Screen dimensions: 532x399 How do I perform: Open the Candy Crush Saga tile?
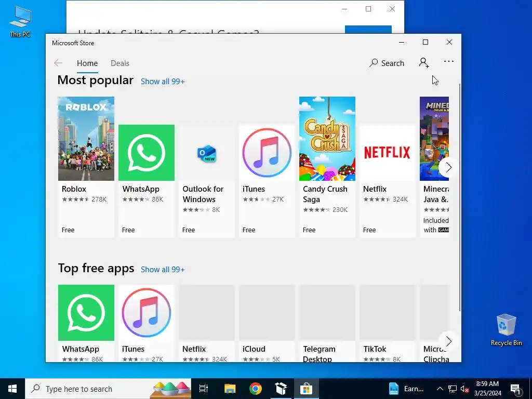327,138
